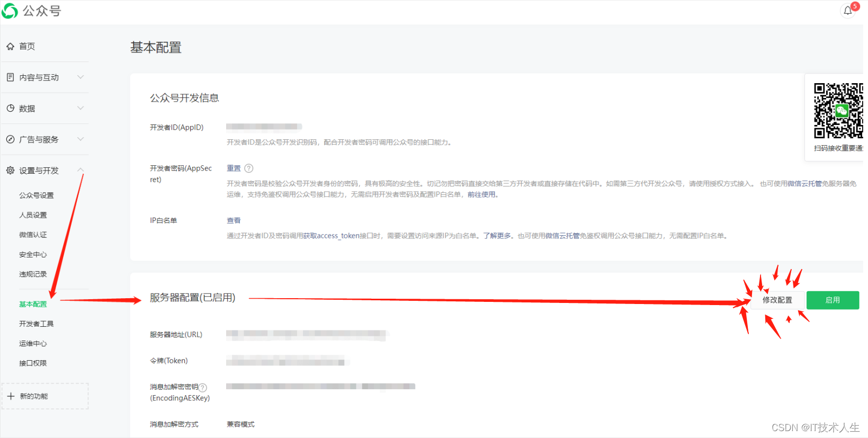Expand the 内容与互动 menu chevron
868x438 pixels.
click(80, 77)
